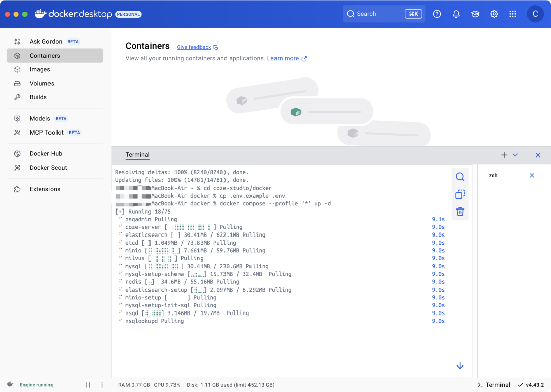This screenshot has height=392, width=551.
Task: Click the mysql-setup-schema pulling line
Action: (208, 274)
